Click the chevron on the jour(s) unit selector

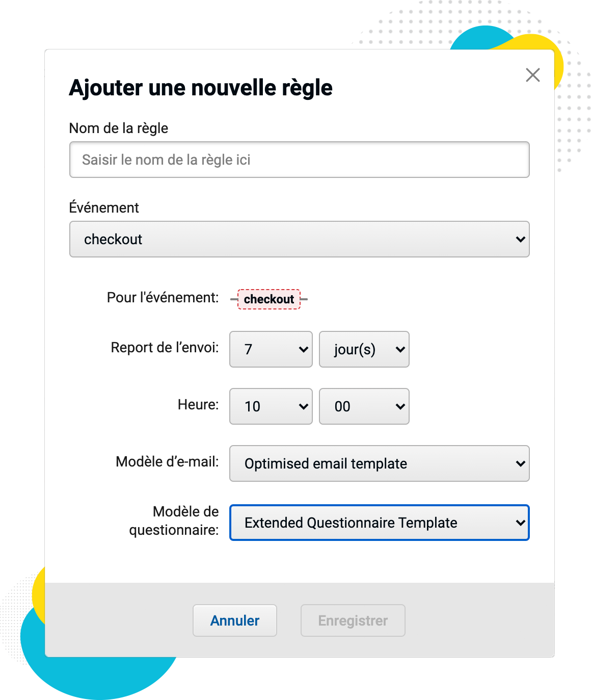click(x=399, y=349)
